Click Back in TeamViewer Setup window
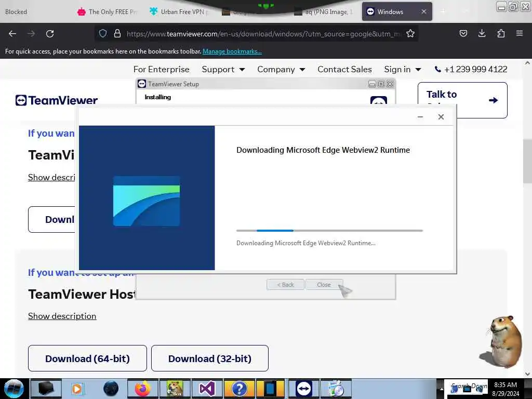This screenshot has height=399, width=532. (285, 285)
